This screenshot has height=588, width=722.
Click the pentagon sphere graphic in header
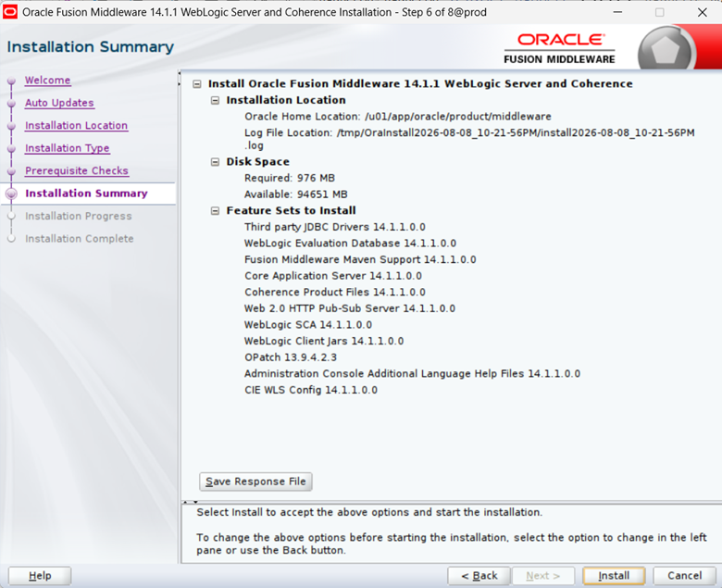pyautogui.click(x=666, y=50)
